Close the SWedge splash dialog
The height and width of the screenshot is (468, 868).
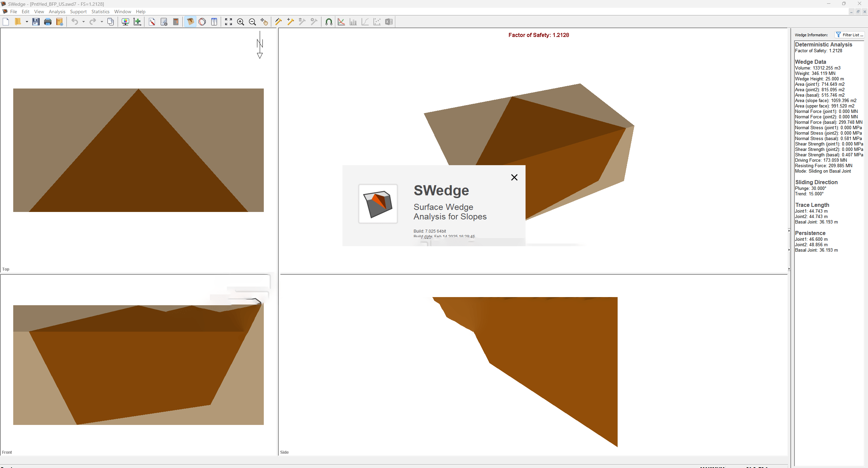click(x=514, y=177)
